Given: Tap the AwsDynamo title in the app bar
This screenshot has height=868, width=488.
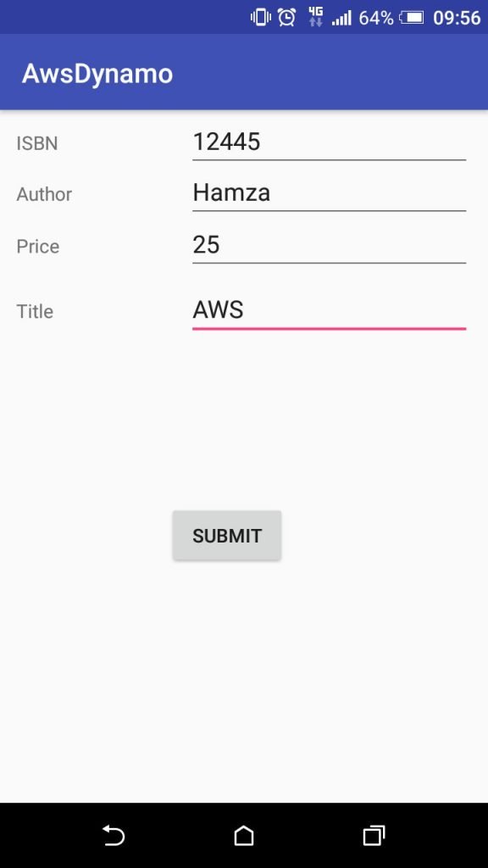Looking at the screenshot, I should [x=97, y=74].
